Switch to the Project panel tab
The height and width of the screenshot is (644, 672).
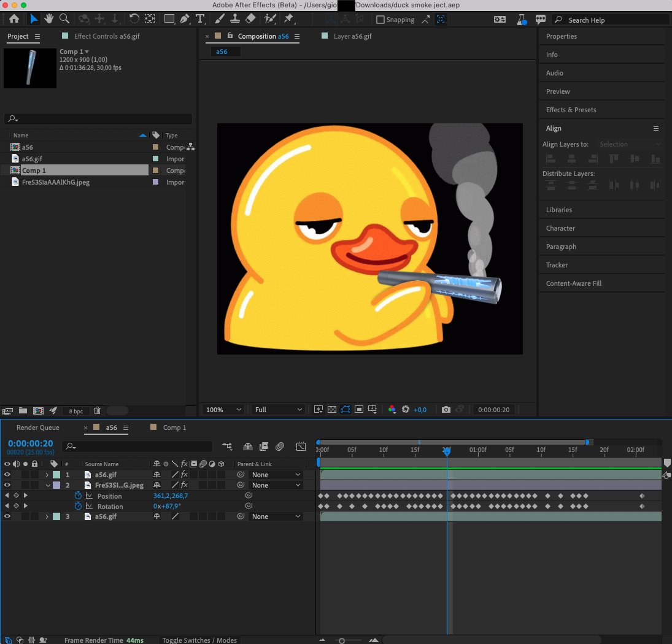coord(18,36)
